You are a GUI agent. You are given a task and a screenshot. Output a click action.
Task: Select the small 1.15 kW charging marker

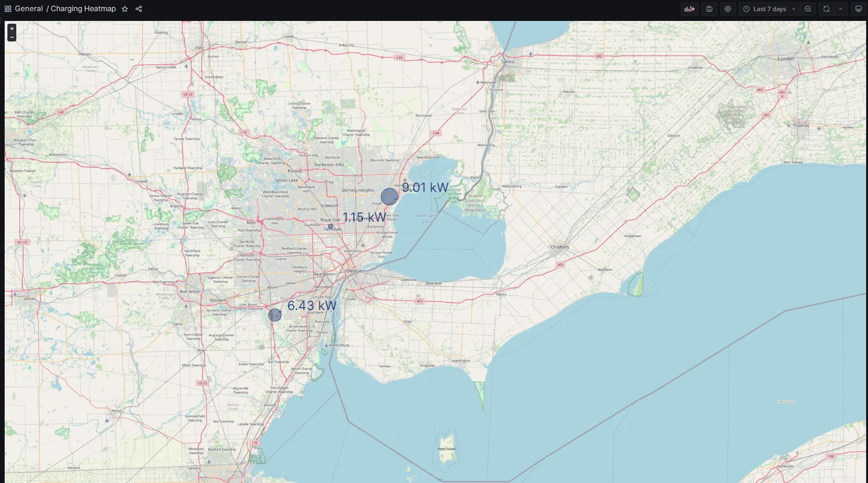click(331, 227)
